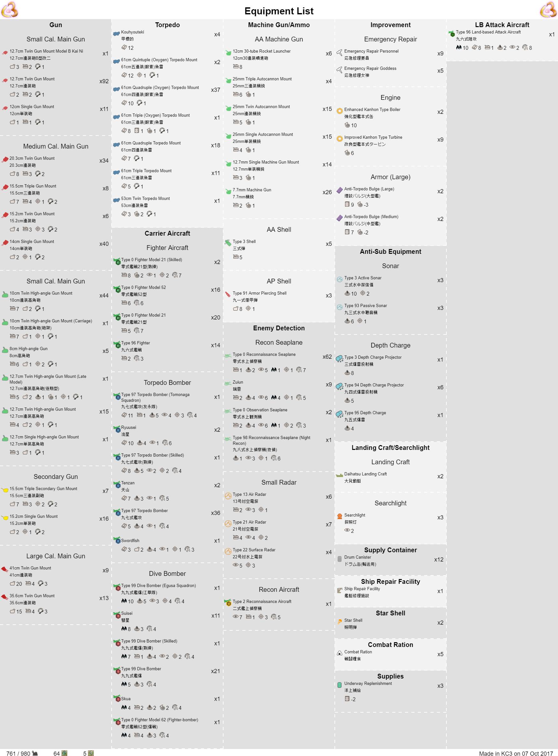558x756 pixels.
Task: Click the Enhanced Kanhon Type Boiler icon
Action: coord(340,111)
